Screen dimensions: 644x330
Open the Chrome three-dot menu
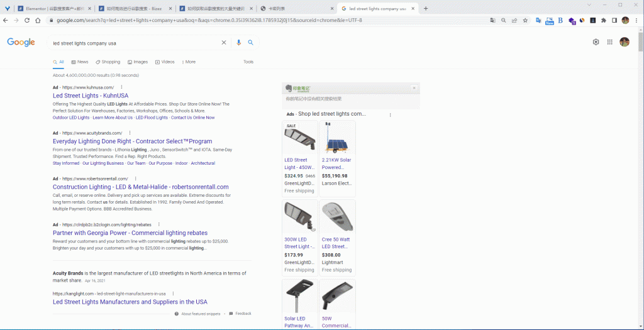pos(636,20)
